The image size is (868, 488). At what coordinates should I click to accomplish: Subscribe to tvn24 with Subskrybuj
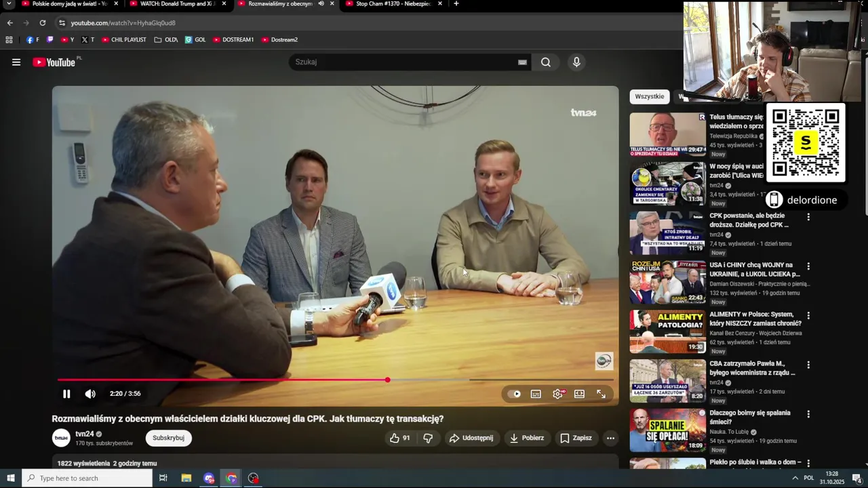coord(168,438)
